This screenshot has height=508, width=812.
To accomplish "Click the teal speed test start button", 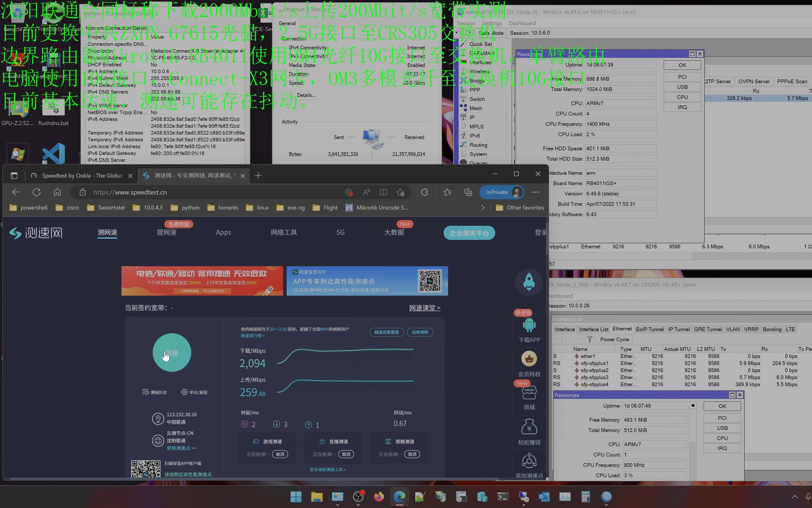I will (x=172, y=353).
